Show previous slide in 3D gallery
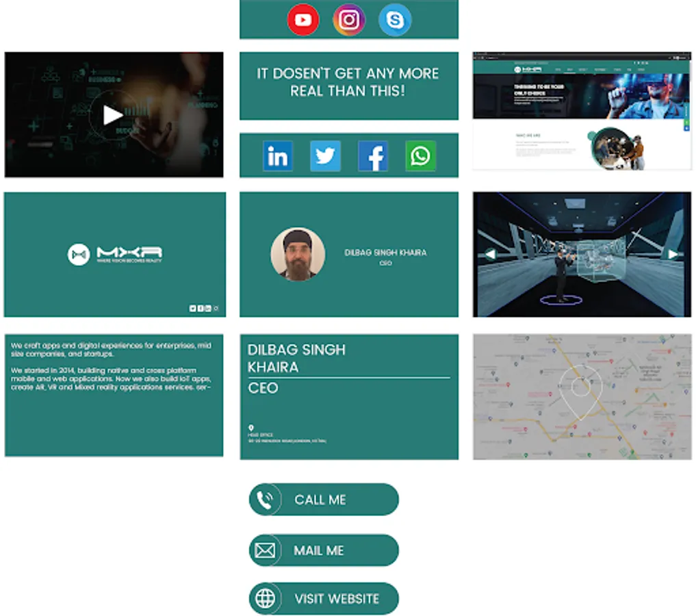The width and height of the screenshot is (696, 616). point(490,255)
